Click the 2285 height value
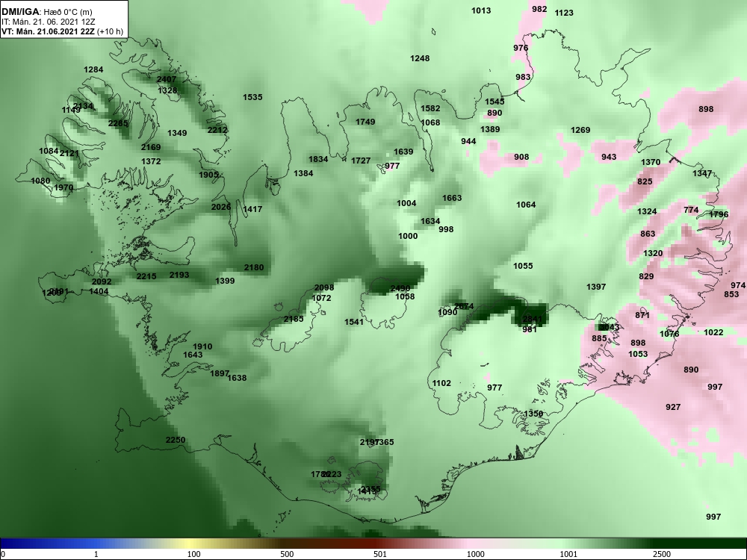 tap(118, 123)
